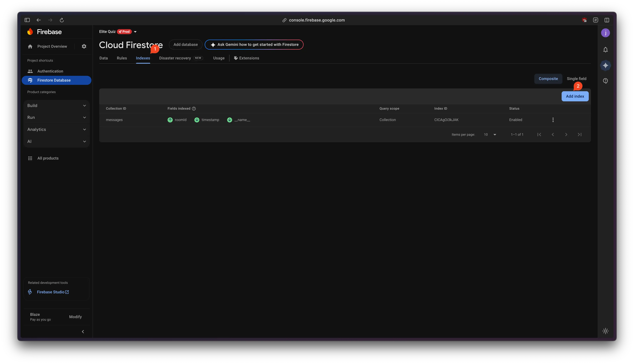Go to first page of indexes
The image size is (634, 364).
tap(539, 134)
